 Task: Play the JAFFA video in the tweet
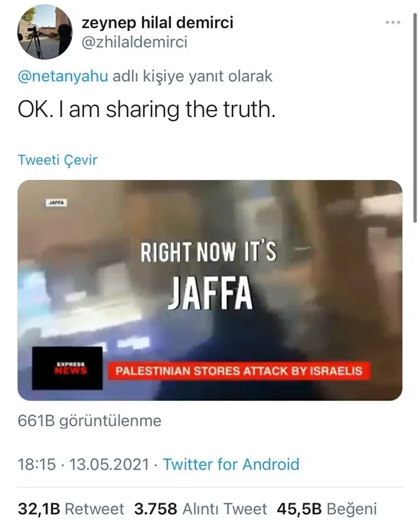tap(210, 290)
